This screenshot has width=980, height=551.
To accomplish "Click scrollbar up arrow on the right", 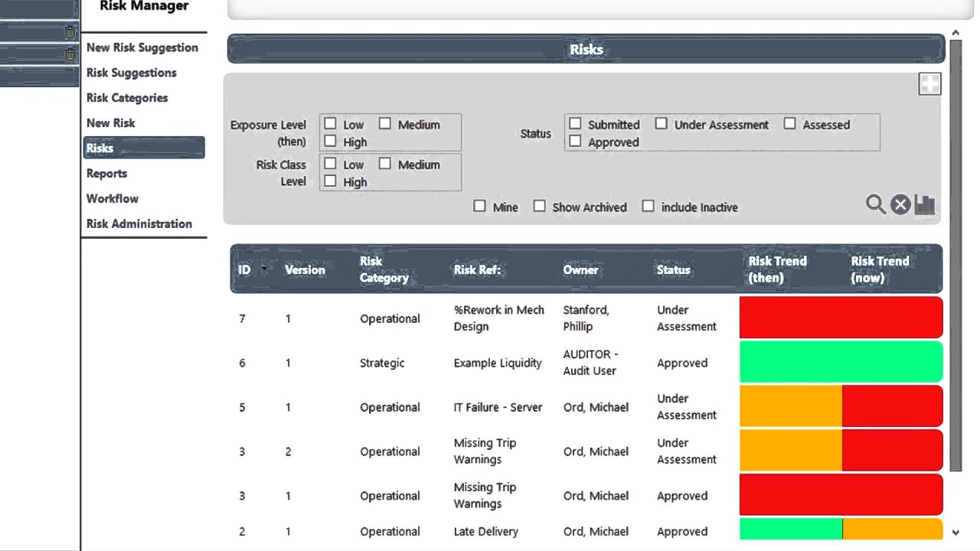I will point(955,33).
